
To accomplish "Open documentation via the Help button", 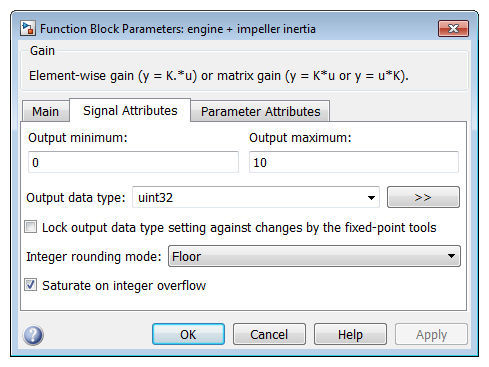I will click(350, 334).
